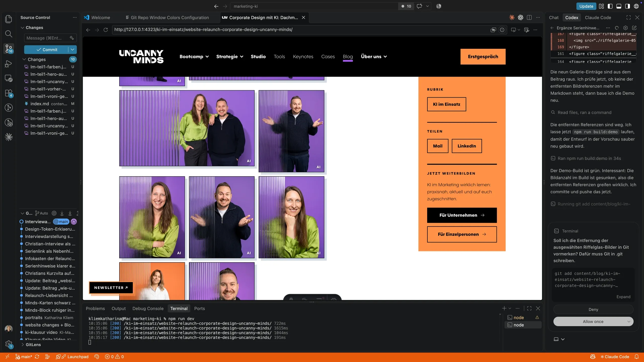Open the Search view in activity bar
Viewport: 644px width, 362px height.
coord(9,34)
